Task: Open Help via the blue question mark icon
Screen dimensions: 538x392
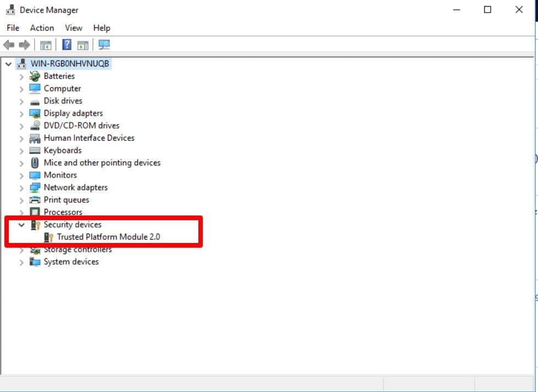Action: coord(66,45)
